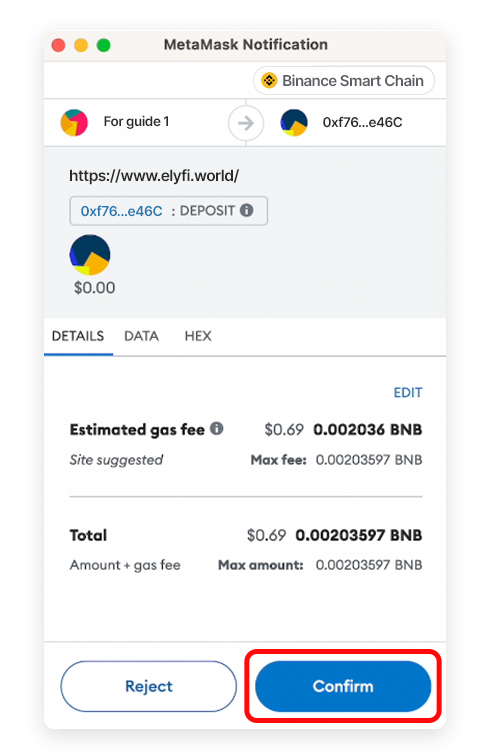The image size is (489, 756).
Task: Click the For guide 1 account avatar
Action: click(x=74, y=122)
